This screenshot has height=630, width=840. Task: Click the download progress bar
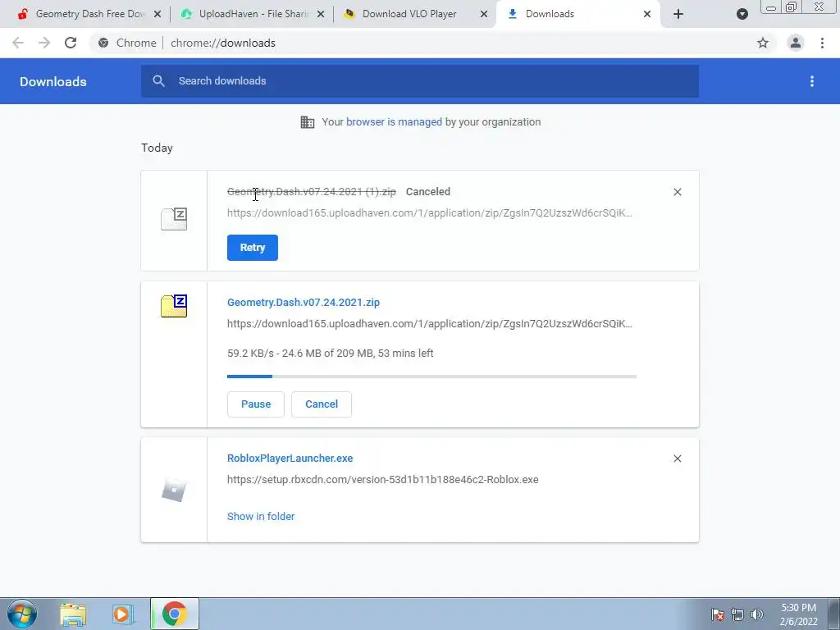point(431,377)
